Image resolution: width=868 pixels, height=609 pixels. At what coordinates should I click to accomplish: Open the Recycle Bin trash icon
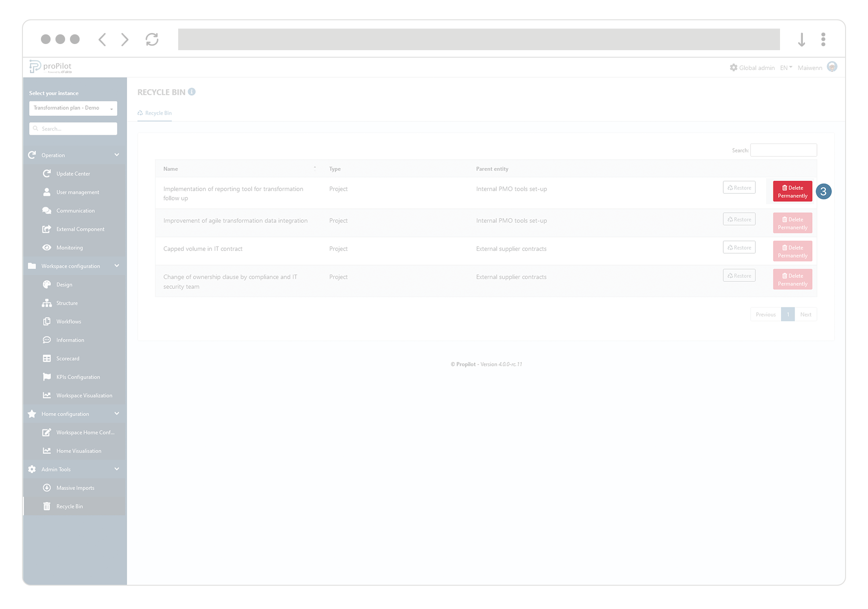pos(47,506)
